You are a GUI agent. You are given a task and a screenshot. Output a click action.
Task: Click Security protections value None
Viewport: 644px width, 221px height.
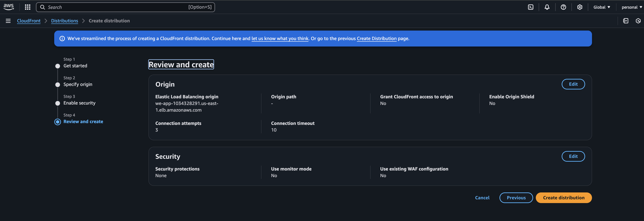tap(161, 175)
